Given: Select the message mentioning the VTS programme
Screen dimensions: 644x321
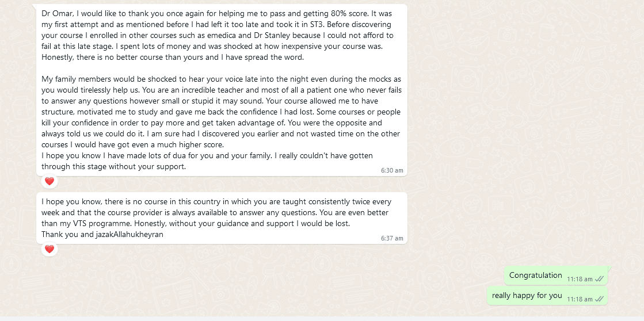Looking at the screenshot, I should 222,218.
